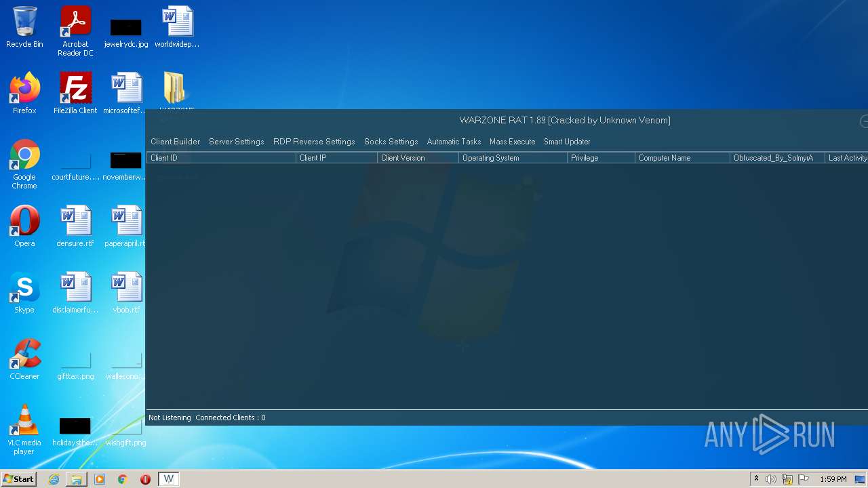Open Firefox desktop shortcut

[x=24, y=94]
